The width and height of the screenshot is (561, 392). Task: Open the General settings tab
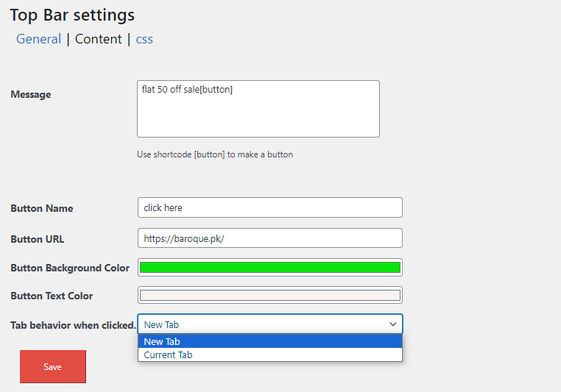[38, 39]
